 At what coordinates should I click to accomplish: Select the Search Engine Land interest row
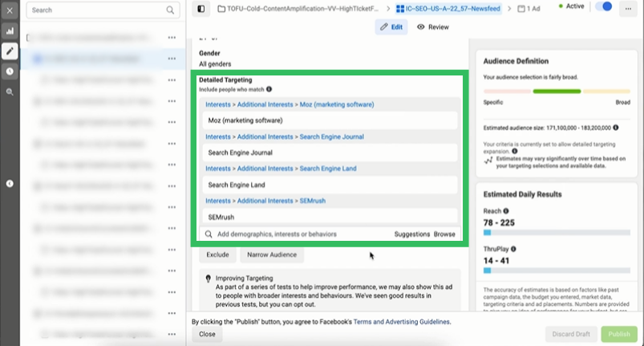pos(330,185)
